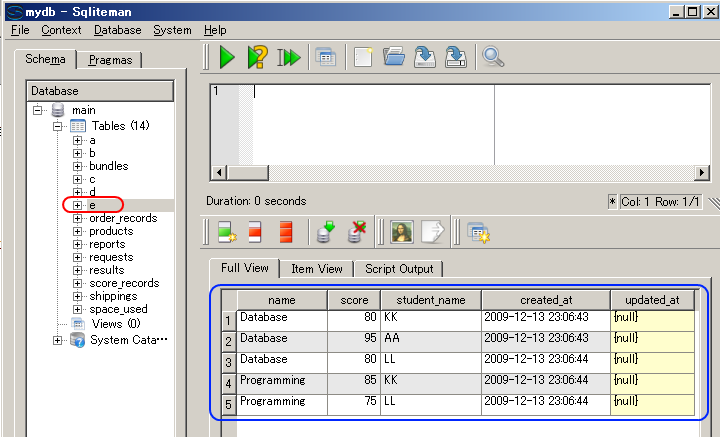Click the main database icon in tree
This screenshot has width=720, height=437.
(58, 110)
